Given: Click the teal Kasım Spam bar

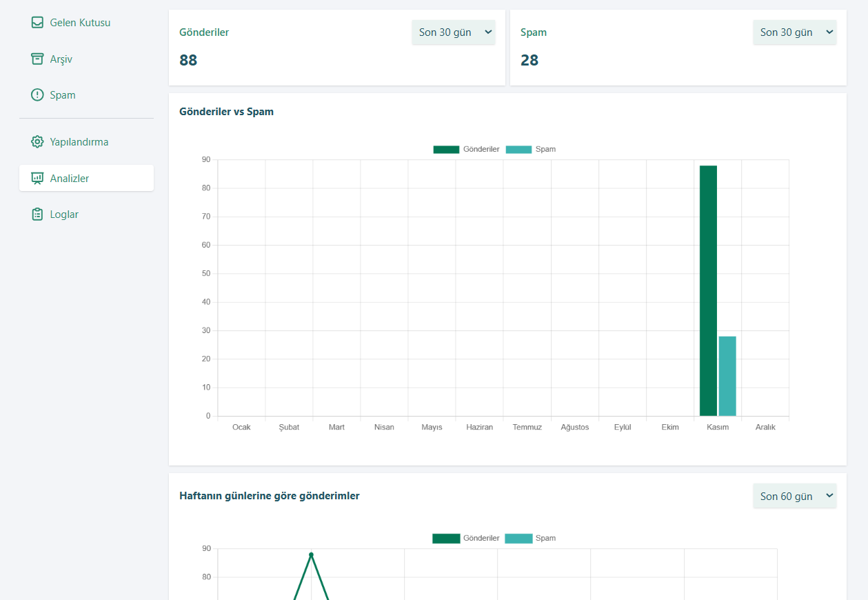Looking at the screenshot, I should pyautogui.click(x=727, y=376).
